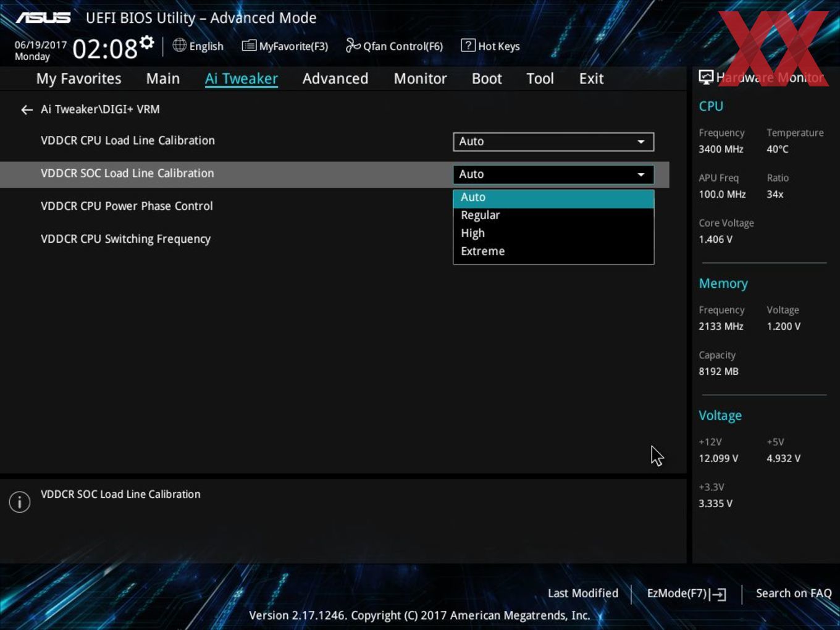The width and height of the screenshot is (840, 630).
Task: Collapse VDDCR SOC Load Line Calibration dropdown
Action: 553,174
